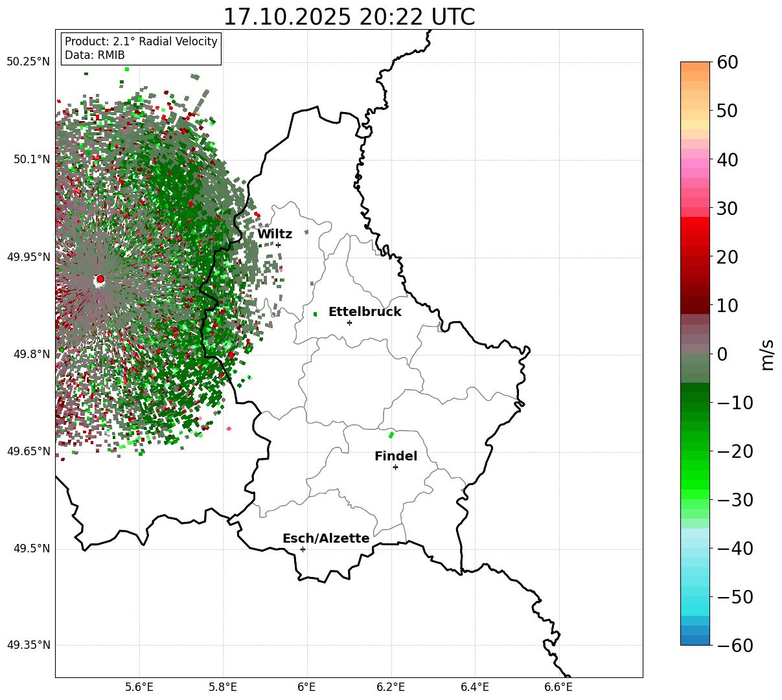Click the Findel station cross marker
Viewport: 782px width, 700px height.
[x=395, y=467]
